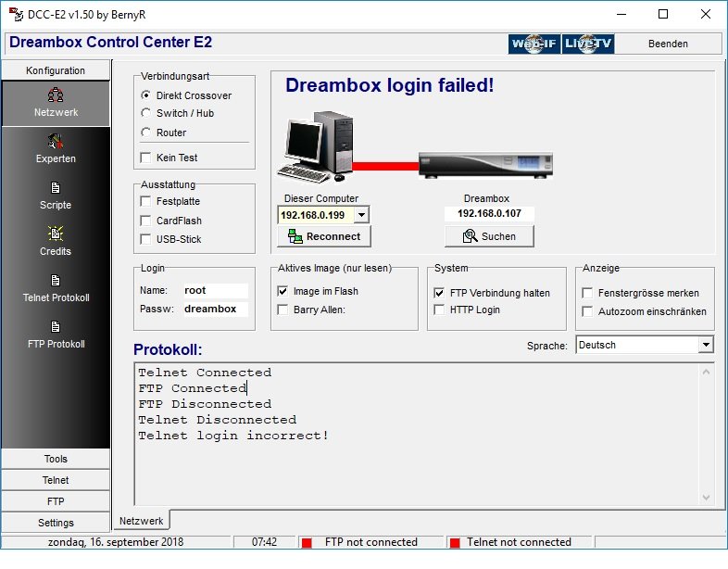Click the 'FTP Disconnected' log line
The height and width of the screenshot is (569, 728).
pos(205,404)
